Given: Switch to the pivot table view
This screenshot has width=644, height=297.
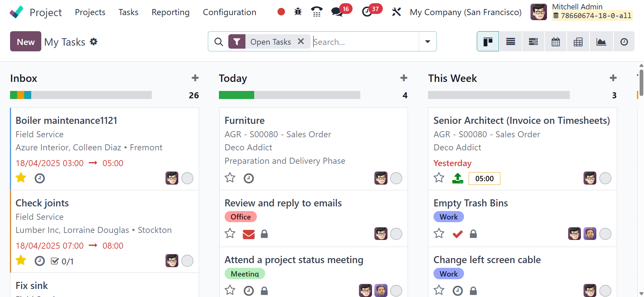Looking at the screenshot, I should [578, 42].
